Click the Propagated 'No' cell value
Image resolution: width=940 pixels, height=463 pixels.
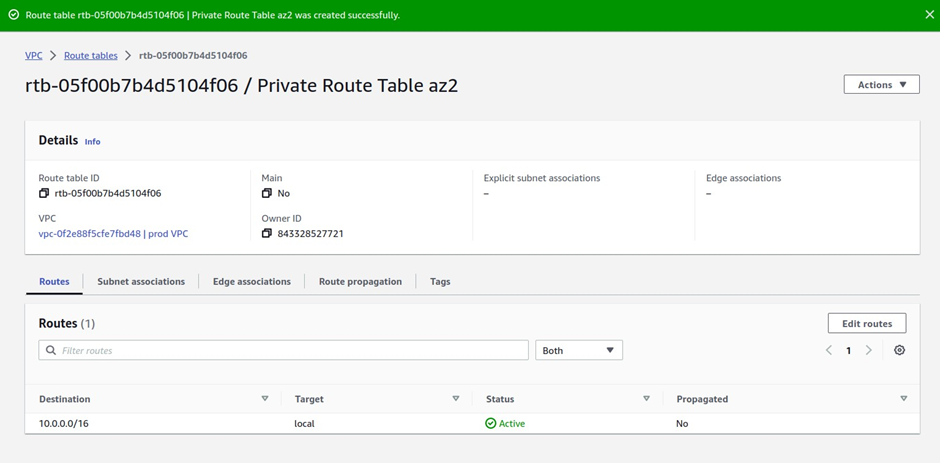pyautogui.click(x=682, y=423)
